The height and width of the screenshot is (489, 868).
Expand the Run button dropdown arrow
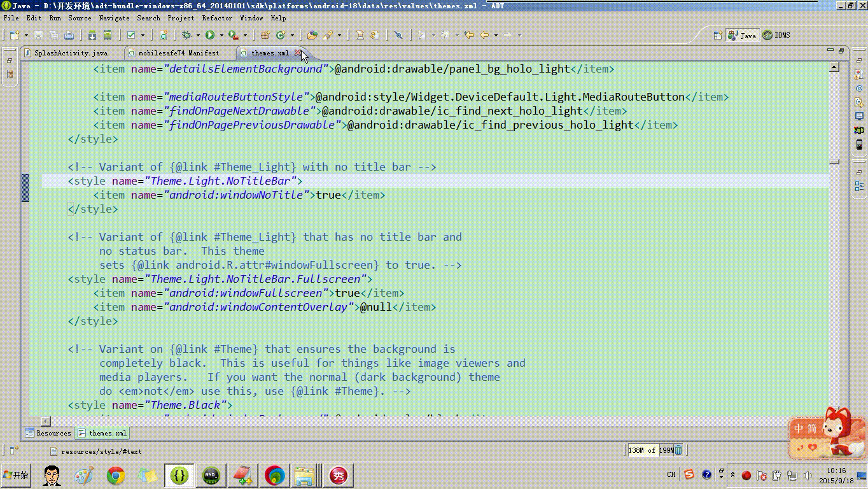point(220,35)
